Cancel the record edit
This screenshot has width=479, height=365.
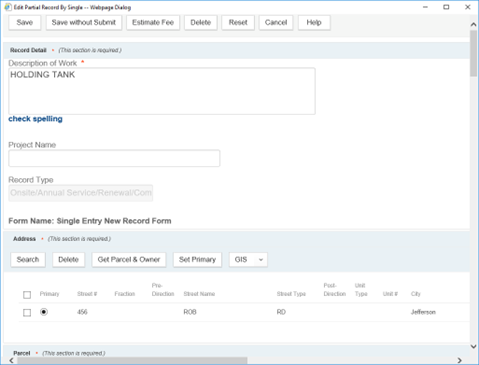(x=276, y=23)
